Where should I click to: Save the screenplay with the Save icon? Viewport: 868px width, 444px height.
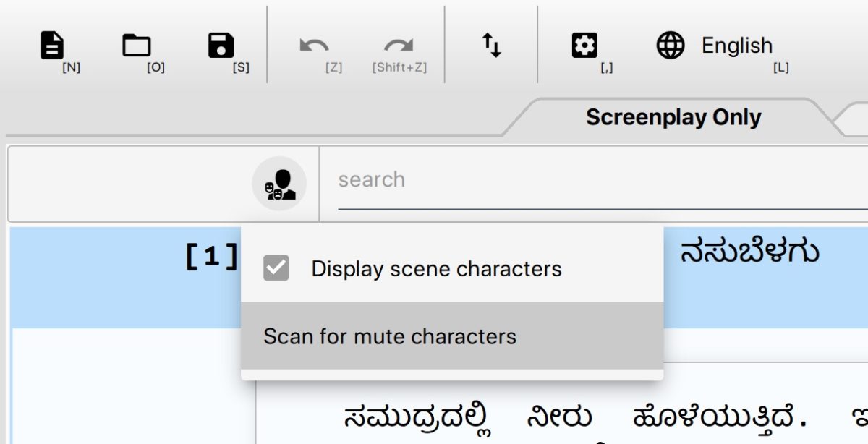(221, 45)
